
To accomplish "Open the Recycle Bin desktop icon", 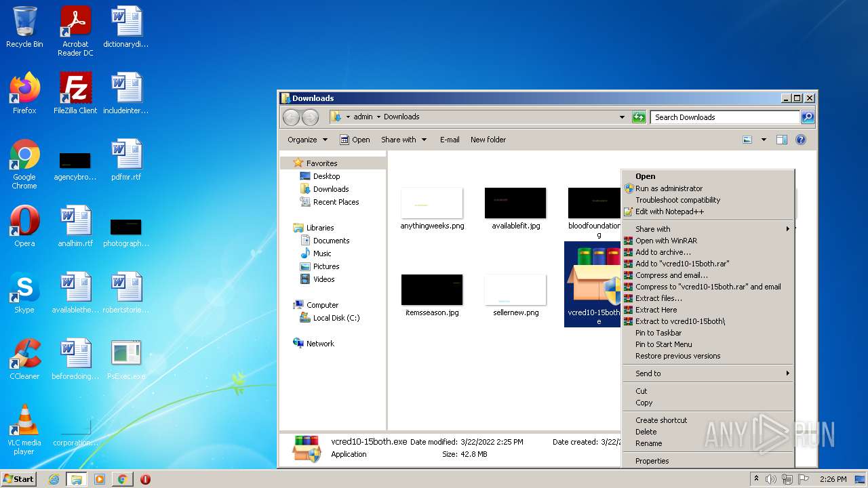I will point(24,27).
